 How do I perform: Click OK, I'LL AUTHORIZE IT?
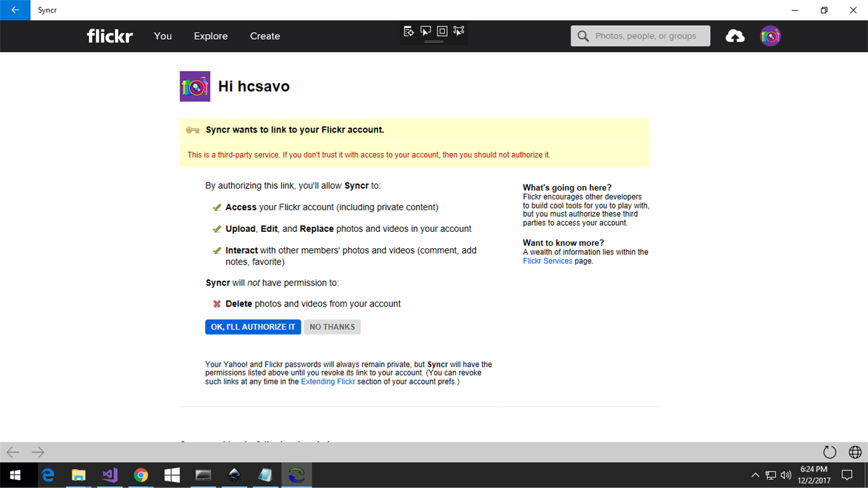[253, 327]
